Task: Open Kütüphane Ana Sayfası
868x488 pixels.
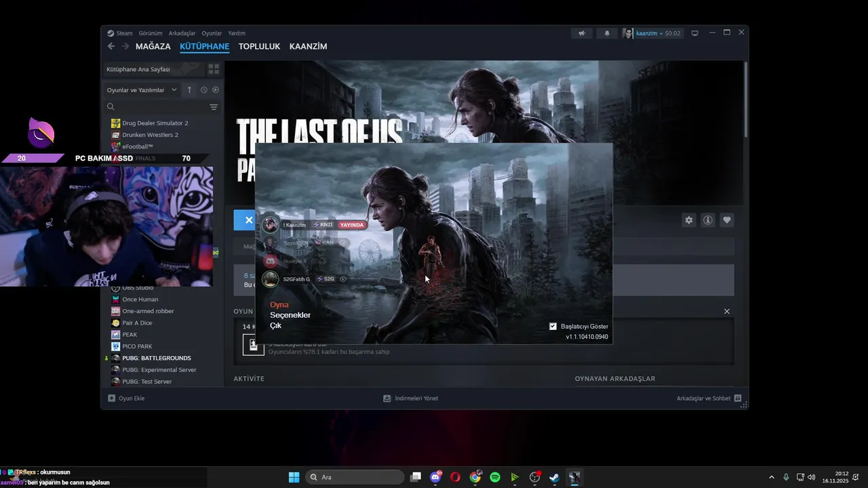Action: pos(138,69)
